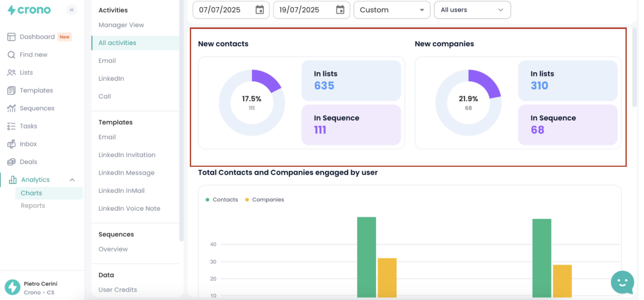Click the Deals coins icon
Image resolution: width=644 pixels, height=300 pixels.
(11, 162)
